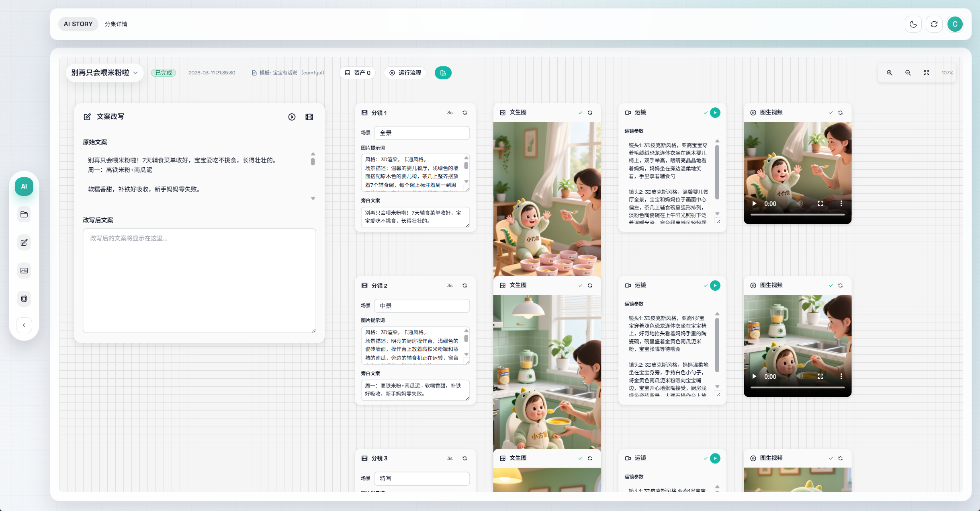
Task: Click the 运行流程 run workflow button
Action: 405,73
